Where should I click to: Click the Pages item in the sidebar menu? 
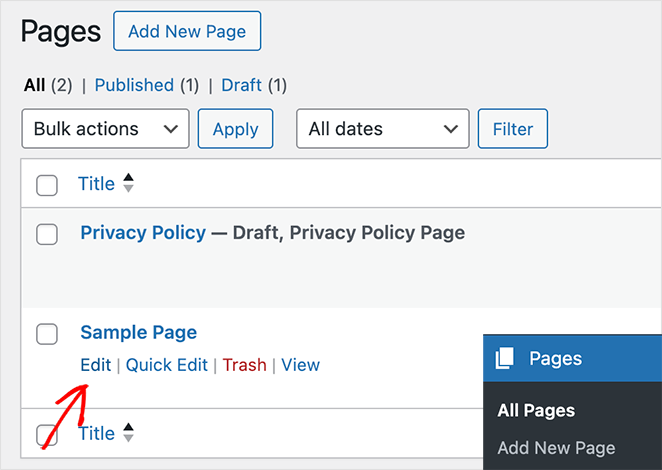(555, 358)
